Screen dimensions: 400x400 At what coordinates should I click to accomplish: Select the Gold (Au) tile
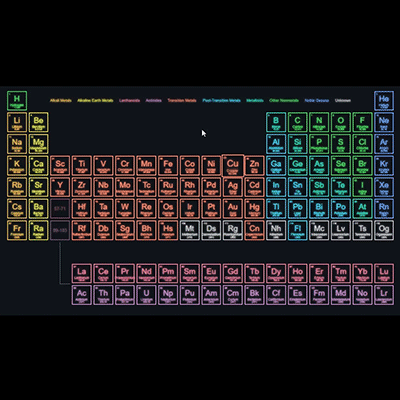pyautogui.click(x=233, y=209)
